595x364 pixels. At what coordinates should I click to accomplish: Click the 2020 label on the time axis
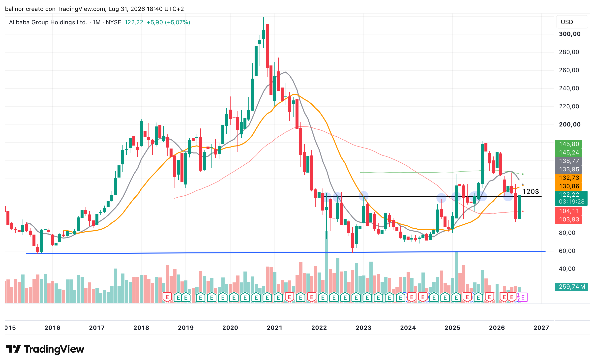click(230, 328)
